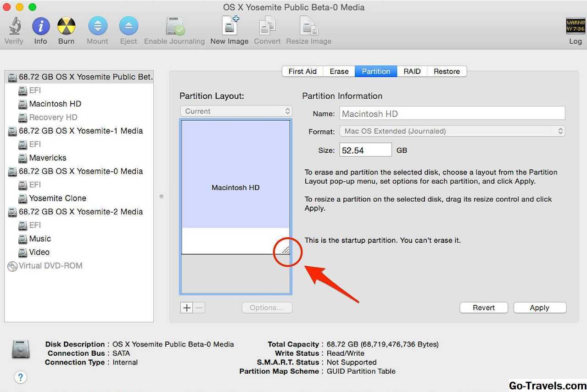Switch to the First Aid tab
Image resolution: width=587 pixels, height=392 pixels.
[x=302, y=71]
